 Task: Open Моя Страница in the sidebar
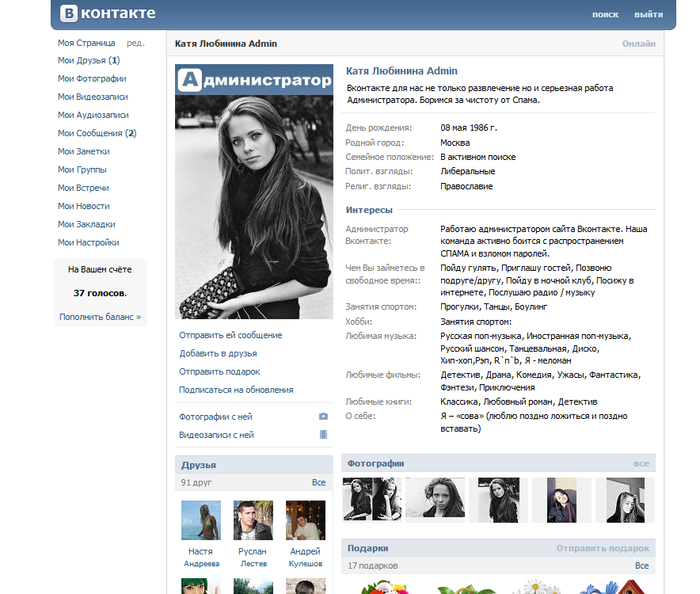click(86, 43)
